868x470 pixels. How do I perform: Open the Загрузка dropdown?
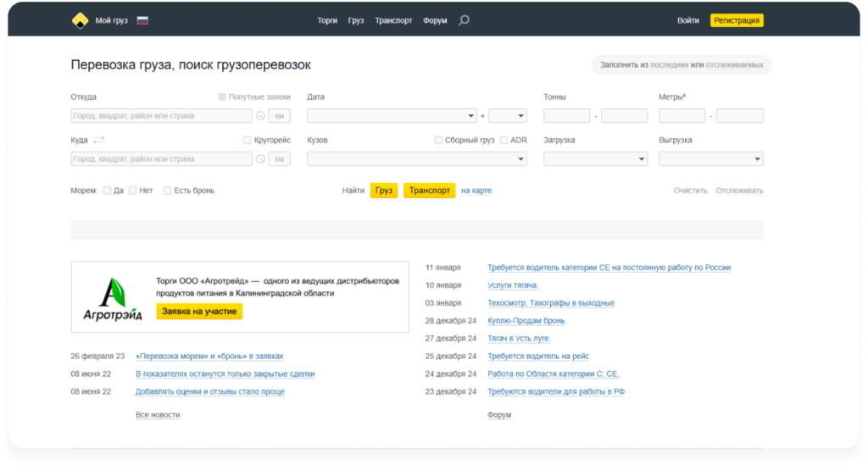click(595, 158)
